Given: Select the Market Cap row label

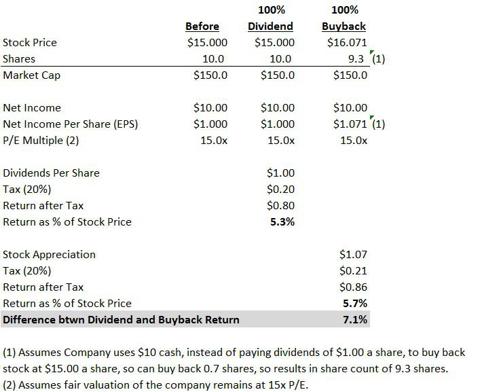Looking at the screenshot, I should click(x=32, y=75).
